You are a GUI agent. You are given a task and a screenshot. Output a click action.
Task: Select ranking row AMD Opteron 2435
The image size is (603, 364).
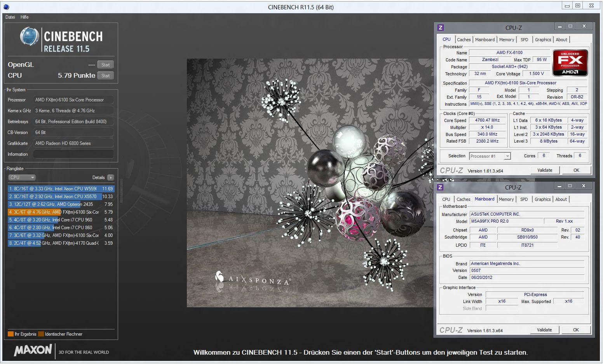61,204
